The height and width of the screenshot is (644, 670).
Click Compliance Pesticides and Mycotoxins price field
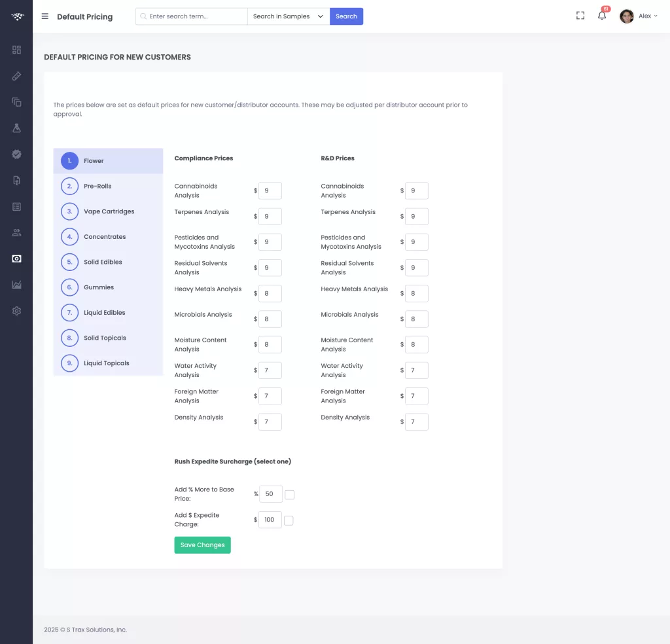270,242
